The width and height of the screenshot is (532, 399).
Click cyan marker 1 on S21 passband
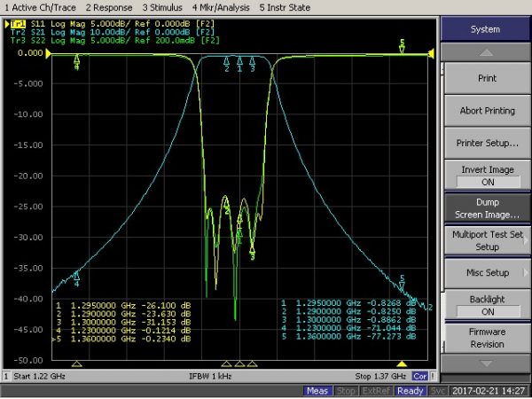tap(239, 64)
